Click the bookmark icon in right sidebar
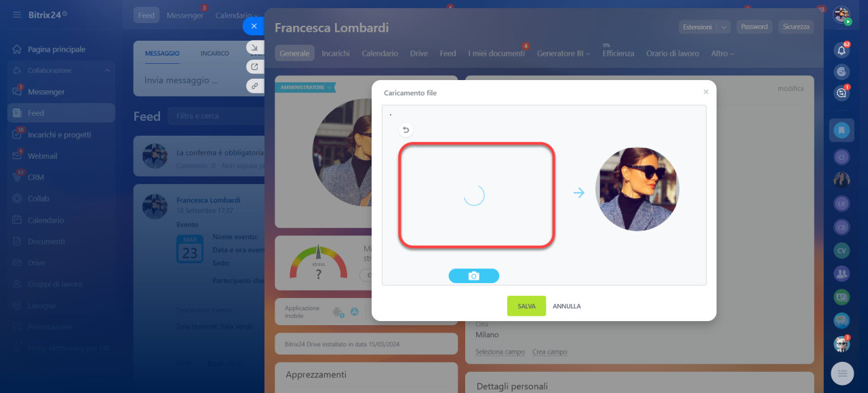Screen dimensions: 868x393 pyautogui.click(x=842, y=130)
